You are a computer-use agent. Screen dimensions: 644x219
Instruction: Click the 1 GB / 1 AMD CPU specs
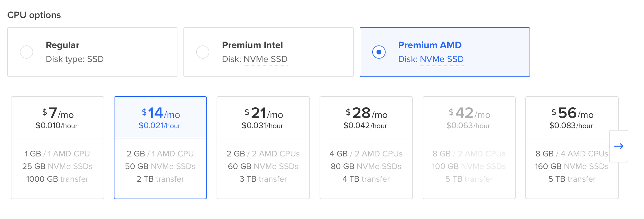click(x=57, y=154)
